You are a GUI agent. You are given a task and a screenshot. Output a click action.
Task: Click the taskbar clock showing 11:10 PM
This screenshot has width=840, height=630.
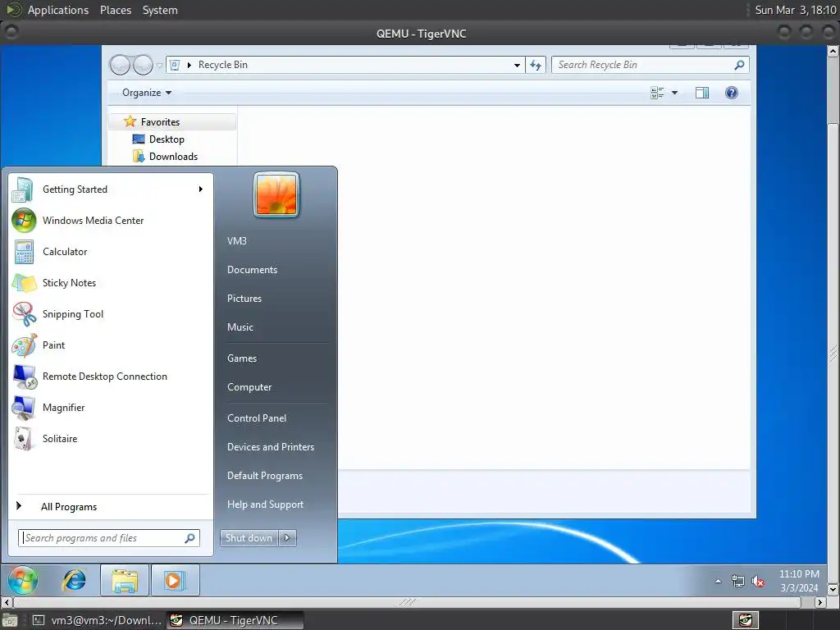[799, 581]
